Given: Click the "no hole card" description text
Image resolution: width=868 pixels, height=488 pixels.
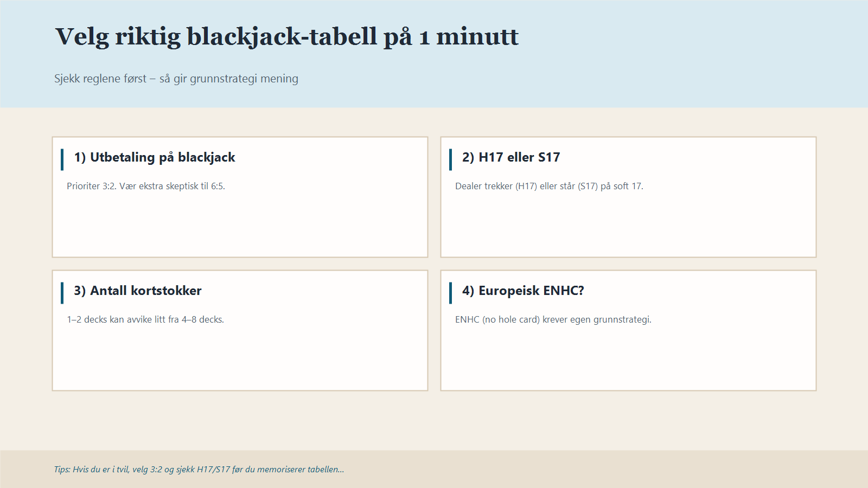Looking at the screenshot, I should tap(554, 319).
